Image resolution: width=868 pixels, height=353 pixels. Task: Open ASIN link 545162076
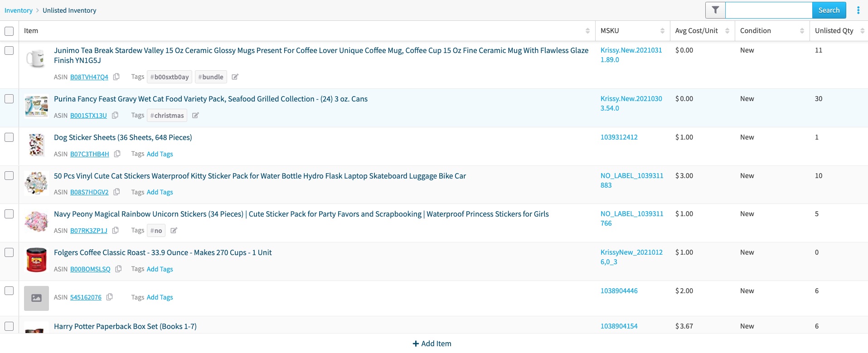pyautogui.click(x=86, y=297)
